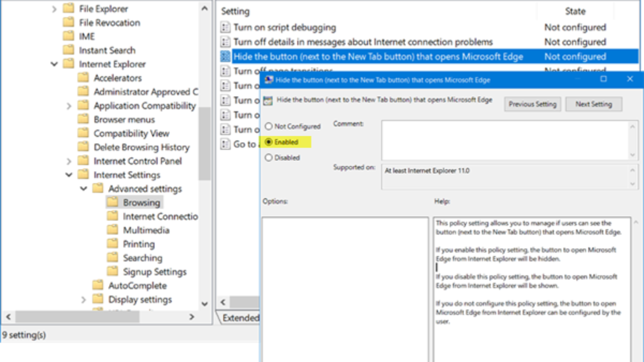The image size is (644, 362).
Task: Click the Printing folder icon
Action: pyautogui.click(x=112, y=244)
